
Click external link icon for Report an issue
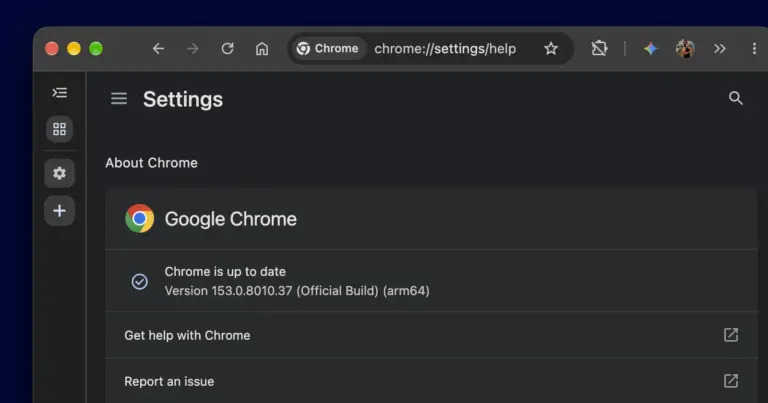(x=731, y=381)
